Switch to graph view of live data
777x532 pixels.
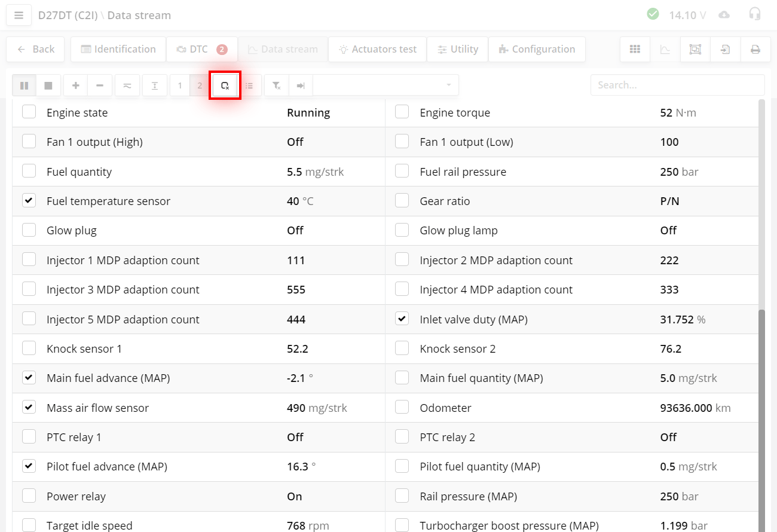(x=665, y=49)
